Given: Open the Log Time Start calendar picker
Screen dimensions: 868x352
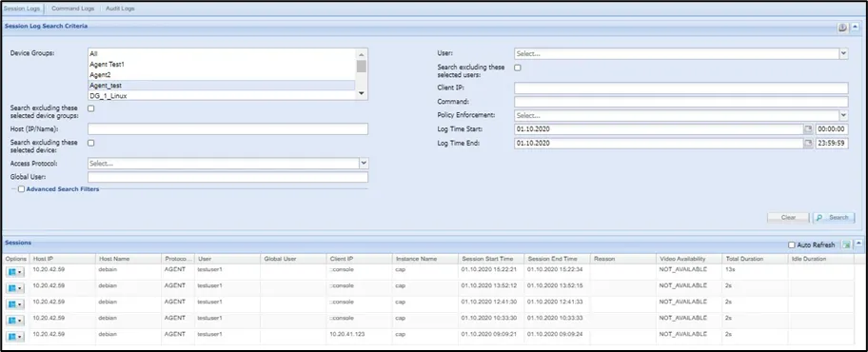Looking at the screenshot, I should (x=808, y=129).
